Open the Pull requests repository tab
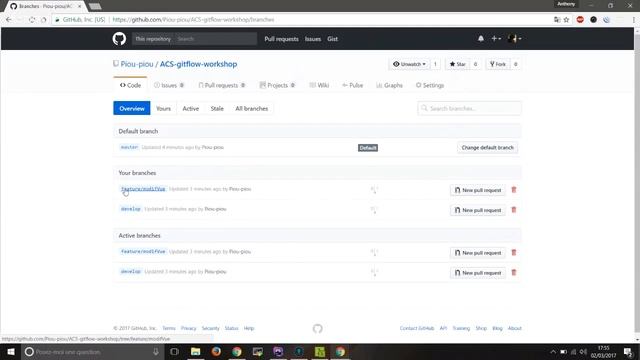Viewport: 640px width, 360px height. click(x=222, y=85)
